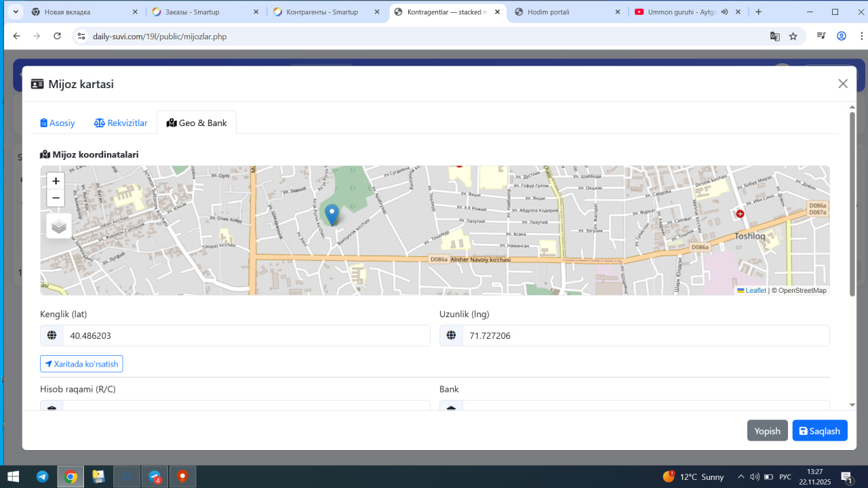This screenshot has width=868, height=488.
Task: Open the browser tab search dropdown
Action: point(15,12)
